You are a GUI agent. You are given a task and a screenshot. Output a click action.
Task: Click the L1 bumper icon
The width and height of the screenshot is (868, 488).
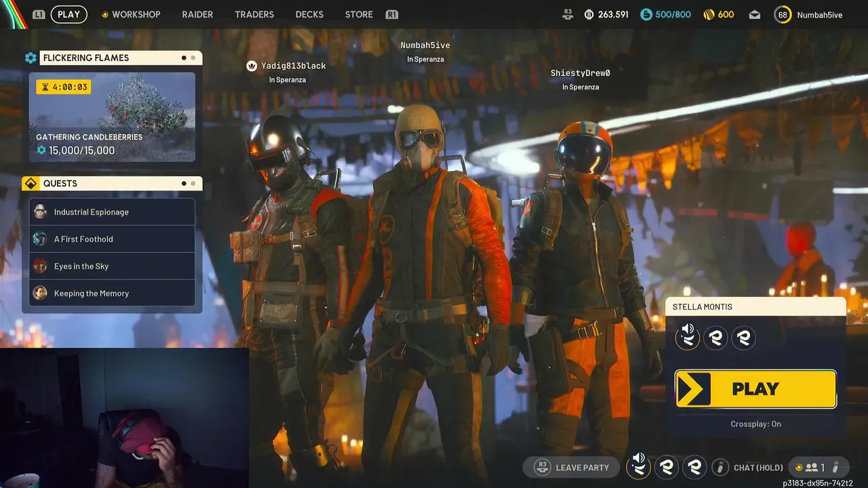click(39, 14)
